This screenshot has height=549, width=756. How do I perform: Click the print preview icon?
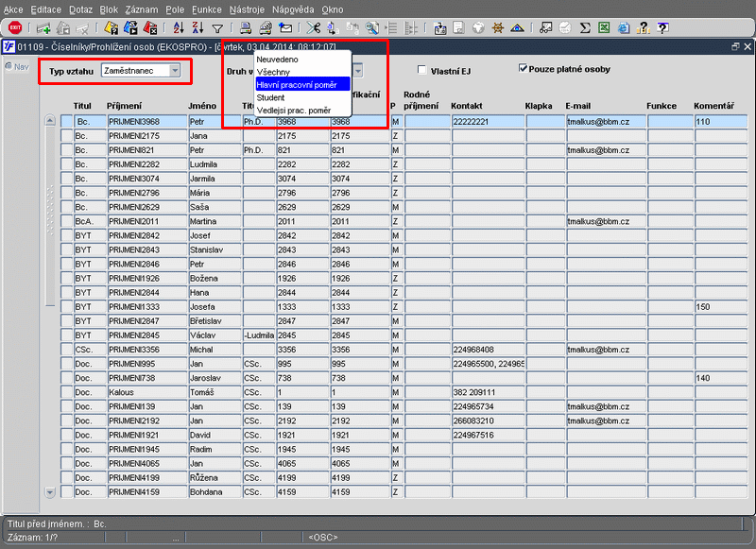266,28
